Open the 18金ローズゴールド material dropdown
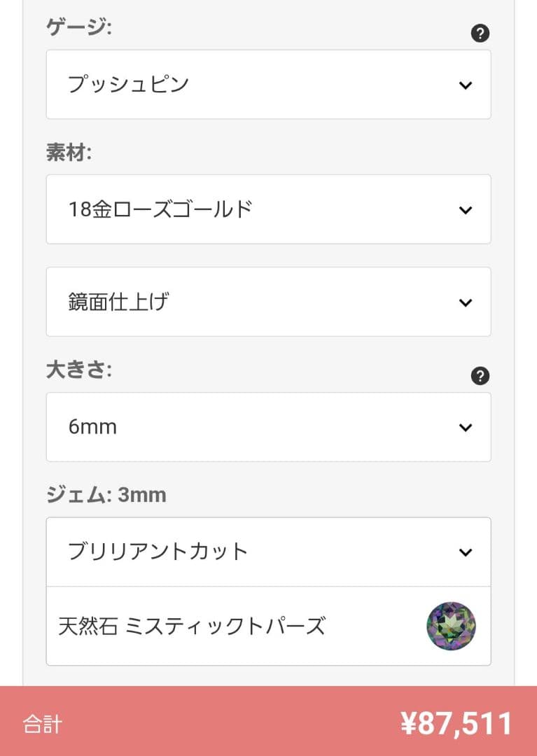This screenshot has height=756, width=537. pyautogui.click(x=268, y=209)
